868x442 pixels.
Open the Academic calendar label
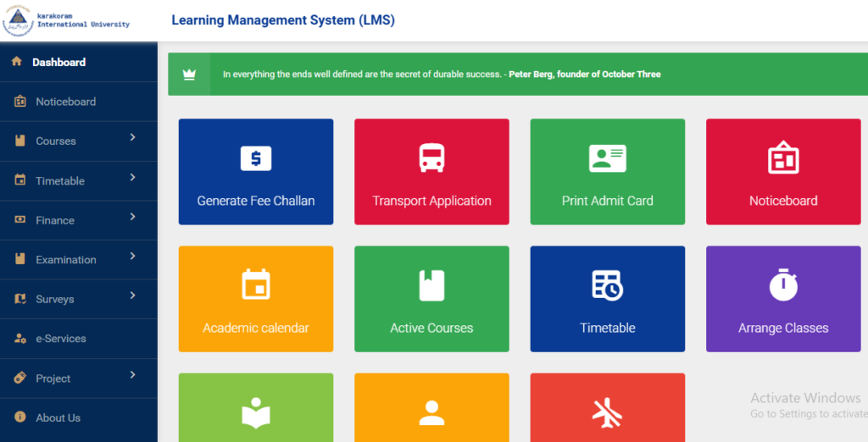point(256,328)
